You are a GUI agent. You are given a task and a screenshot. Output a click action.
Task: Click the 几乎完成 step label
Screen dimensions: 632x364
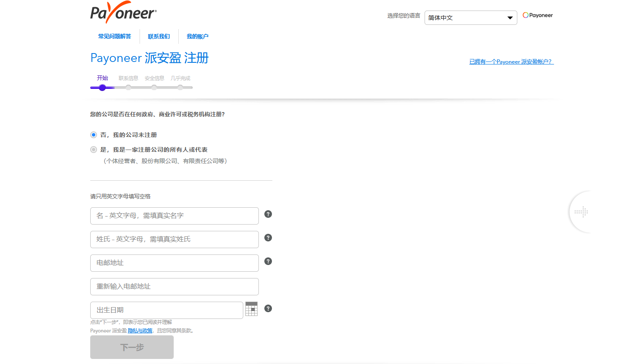coord(180,78)
